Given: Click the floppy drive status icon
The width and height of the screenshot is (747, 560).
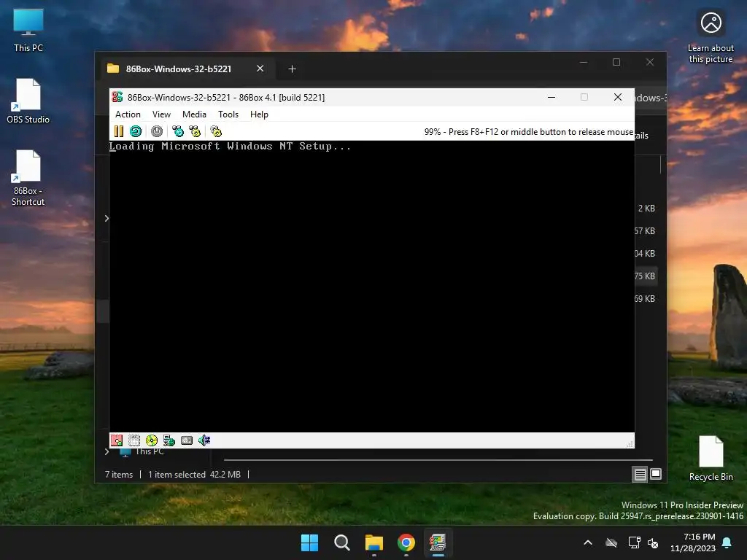Looking at the screenshot, I should click(x=117, y=440).
